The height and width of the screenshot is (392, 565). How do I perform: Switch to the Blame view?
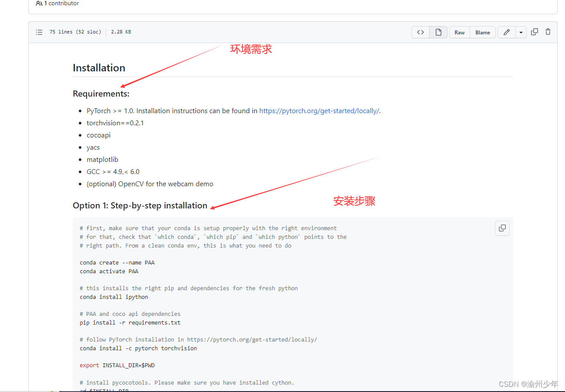(482, 32)
